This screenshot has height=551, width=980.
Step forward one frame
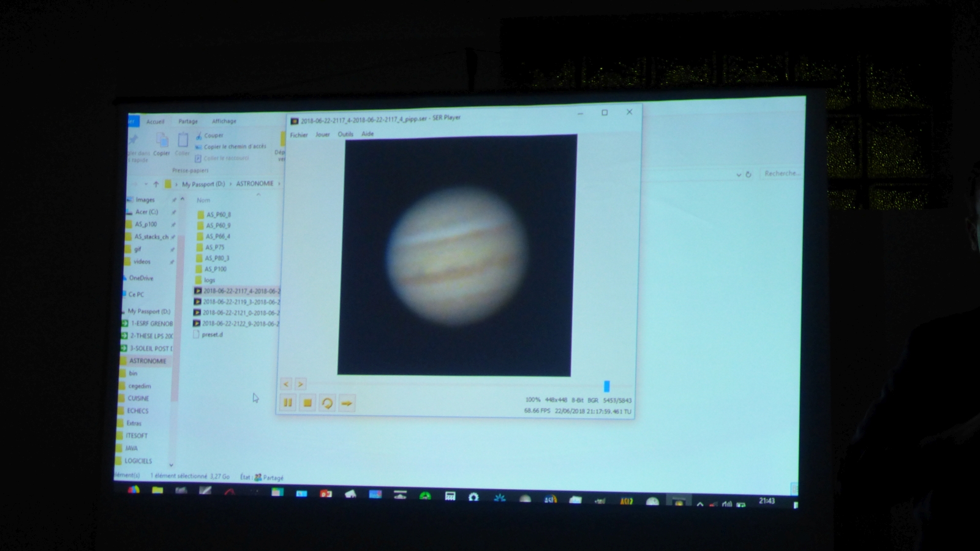(x=300, y=384)
